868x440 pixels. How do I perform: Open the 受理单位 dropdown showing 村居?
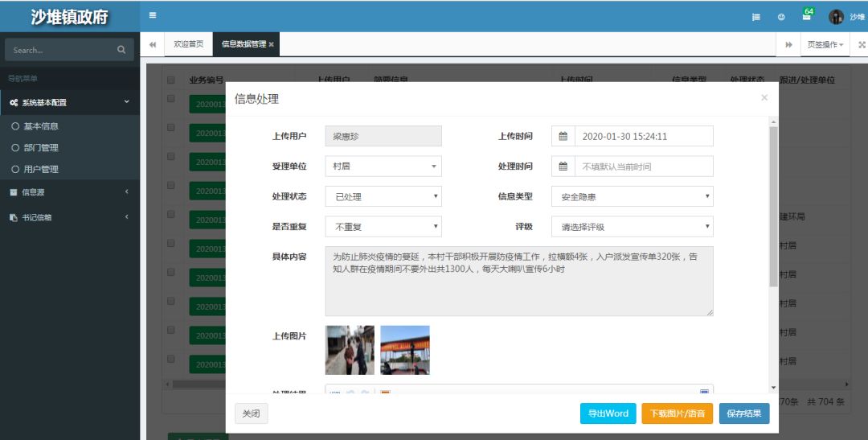click(x=383, y=167)
